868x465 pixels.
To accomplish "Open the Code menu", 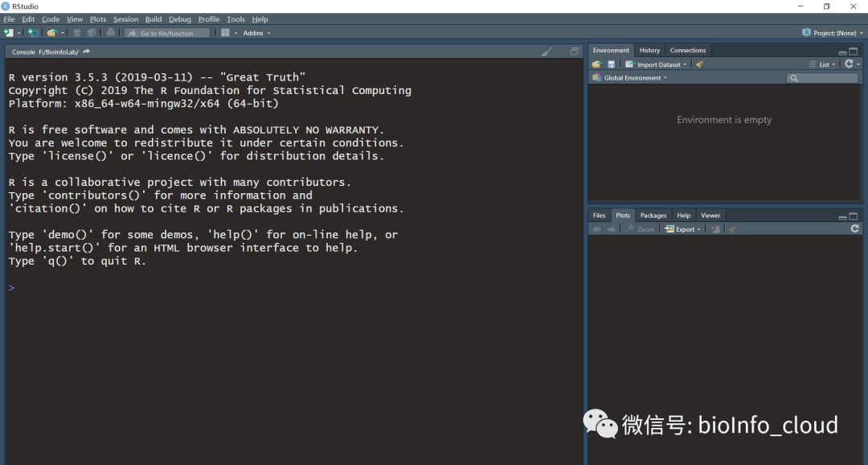I will pos(51,19).
